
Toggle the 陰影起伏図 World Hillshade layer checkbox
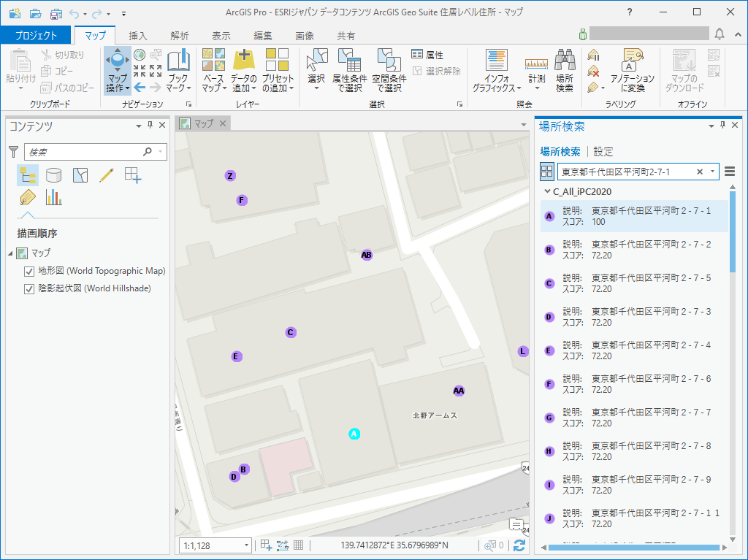[29, 288]
